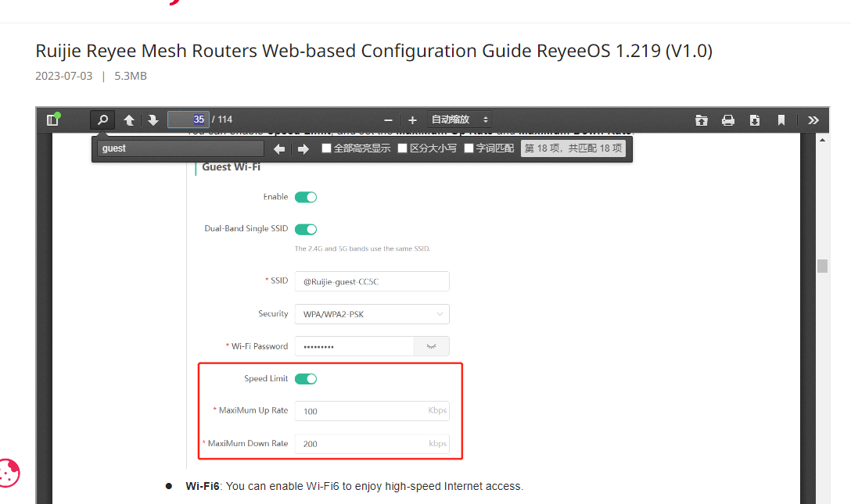
Task: Click the PDF viewer vertical scrollbar thumb
Action: 822,266
